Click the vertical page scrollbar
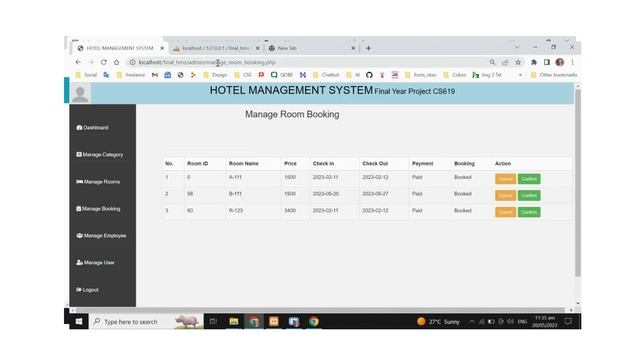The width and height of the screenshot is (640, 360). click(578, 183)
